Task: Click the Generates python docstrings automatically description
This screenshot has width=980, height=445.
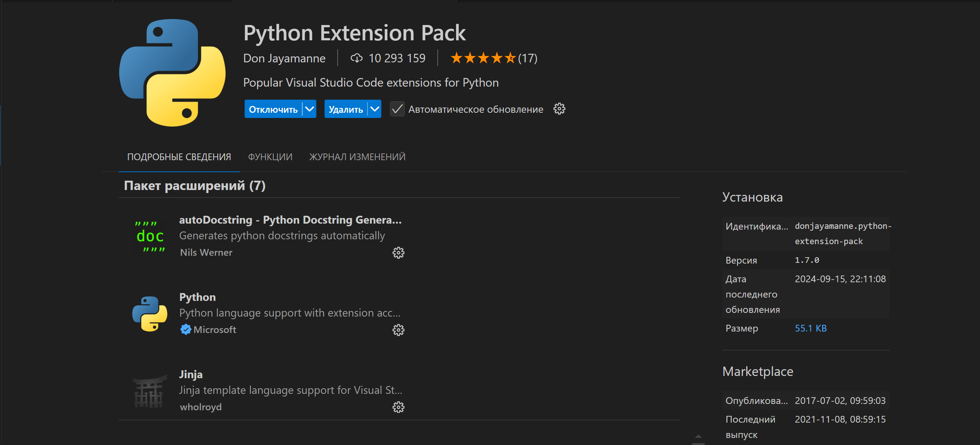Action: click(282, 236)
